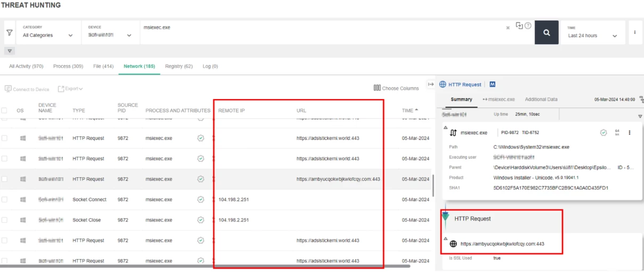Switch to All Activity (970) tab
Image resolution: width=644 pixels, height=272 pixels.
26,67
